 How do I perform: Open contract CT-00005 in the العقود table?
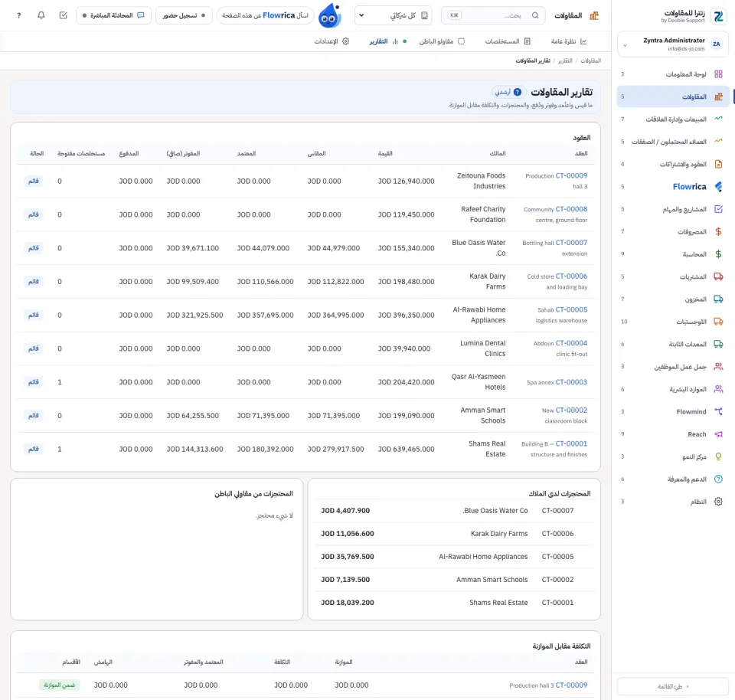click(571, 309)
